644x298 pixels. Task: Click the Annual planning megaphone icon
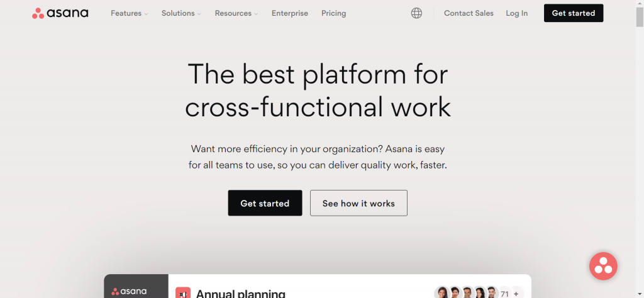(183, 293)
